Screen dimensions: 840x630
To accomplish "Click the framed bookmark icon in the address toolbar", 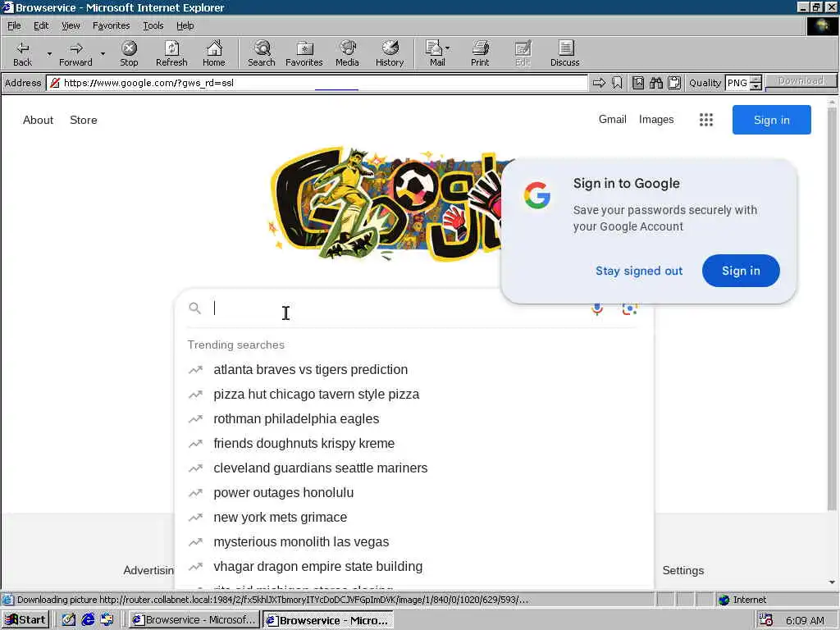I will coord(638,83).
